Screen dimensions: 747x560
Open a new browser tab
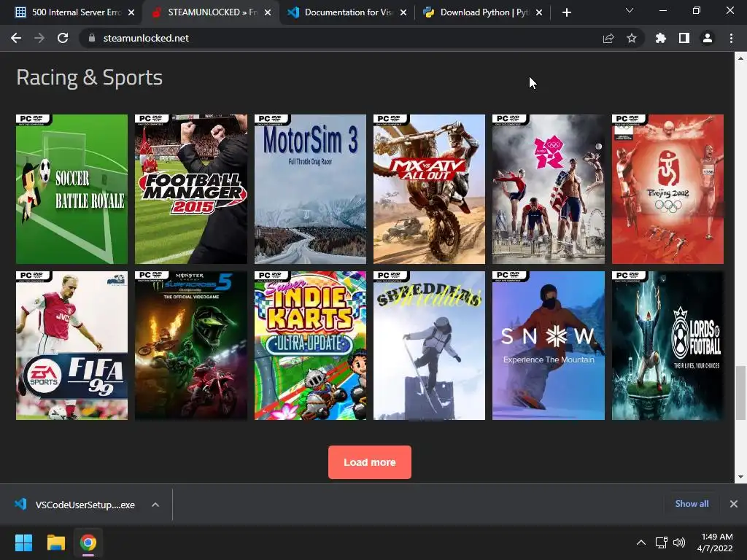click(x=566, y=12)
